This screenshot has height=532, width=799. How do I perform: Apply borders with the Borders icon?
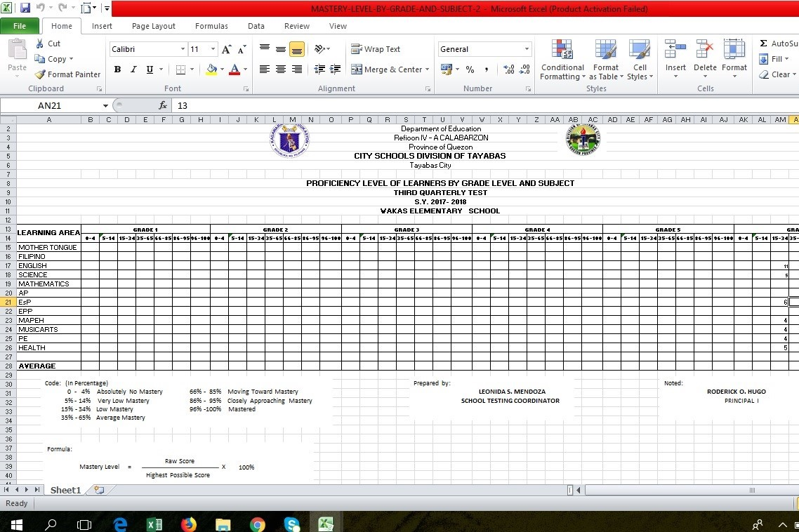(180, 69)
